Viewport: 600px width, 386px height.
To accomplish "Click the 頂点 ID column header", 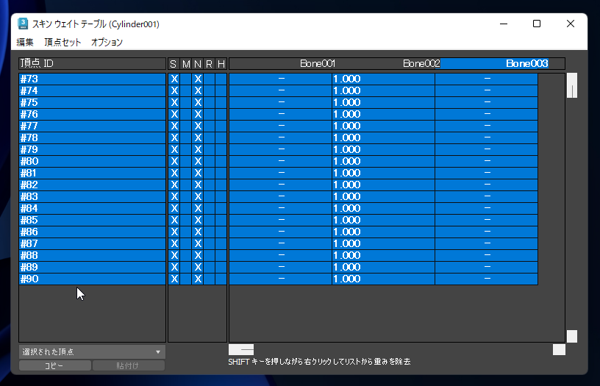I will (92, 64).
